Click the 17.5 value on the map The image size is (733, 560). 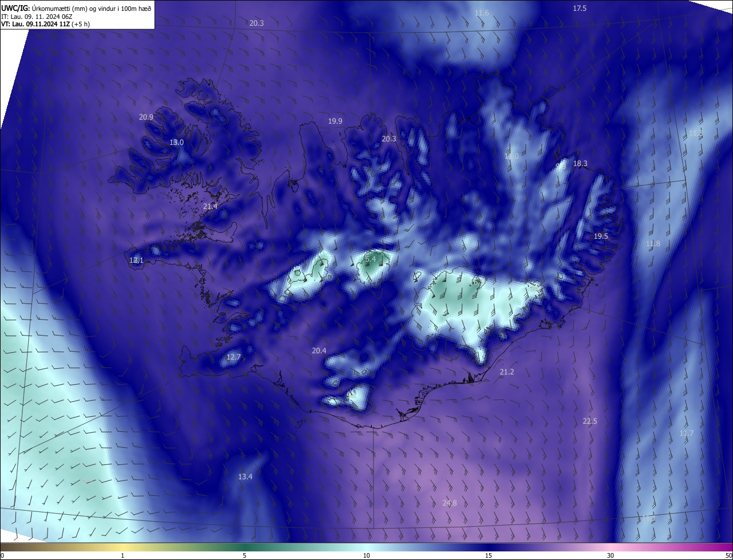pos(580,8)
